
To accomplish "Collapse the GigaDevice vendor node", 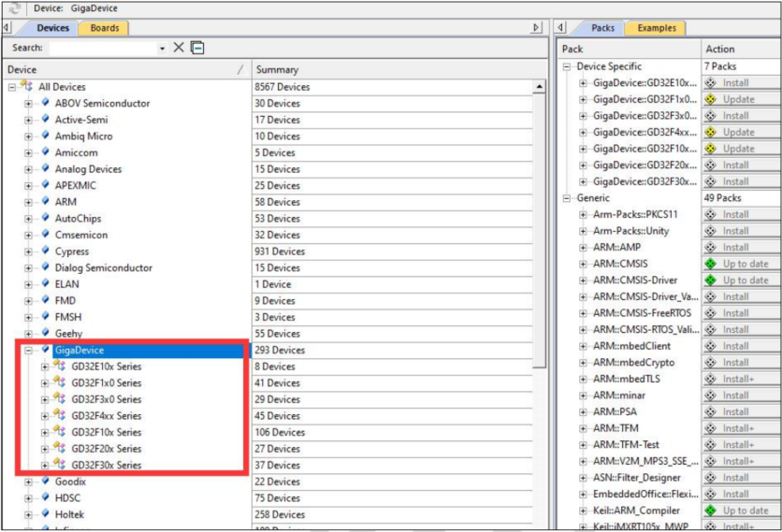I will click(x=28, y=351).
